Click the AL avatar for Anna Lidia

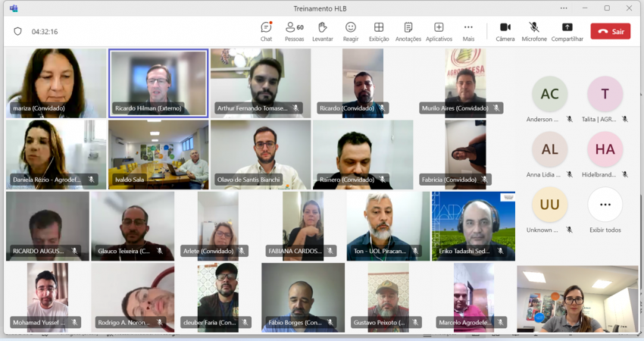pyautogui.click(x=549, y=149)
